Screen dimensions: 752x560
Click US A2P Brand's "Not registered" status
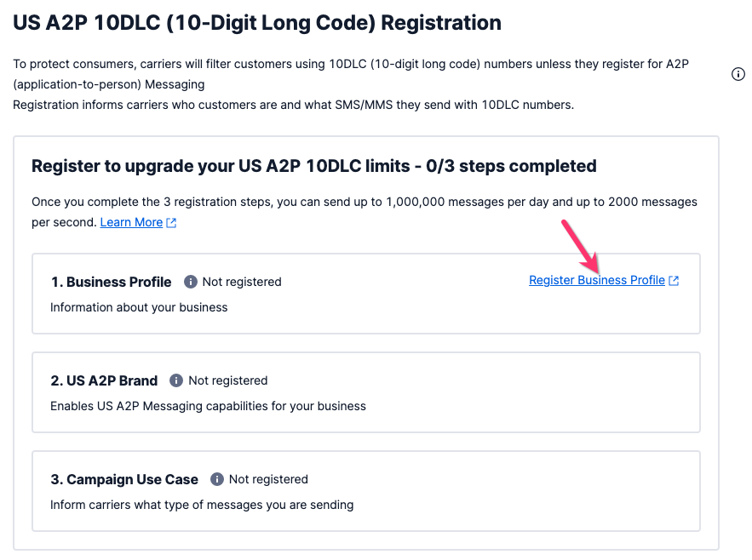coord(228,380)
